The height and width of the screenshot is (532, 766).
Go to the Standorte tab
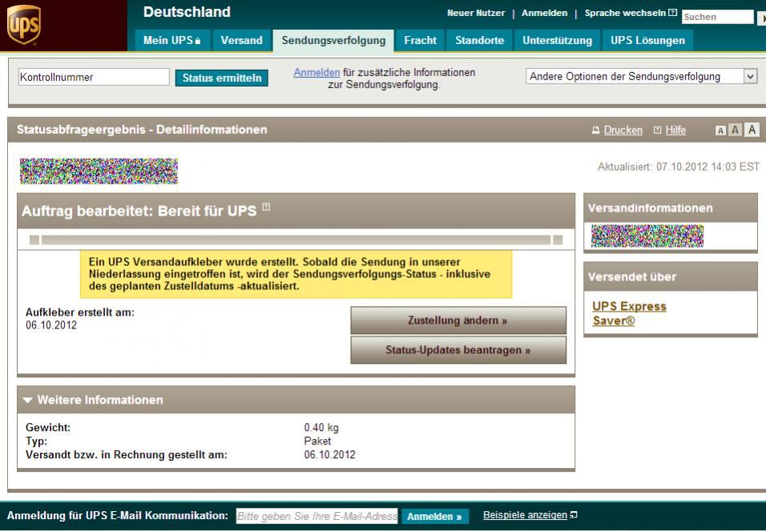coord(479,41)
